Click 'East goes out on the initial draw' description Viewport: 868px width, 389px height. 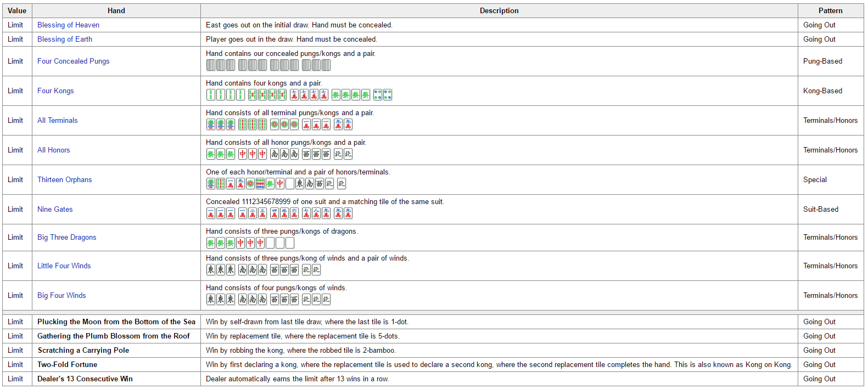[299, 25]
